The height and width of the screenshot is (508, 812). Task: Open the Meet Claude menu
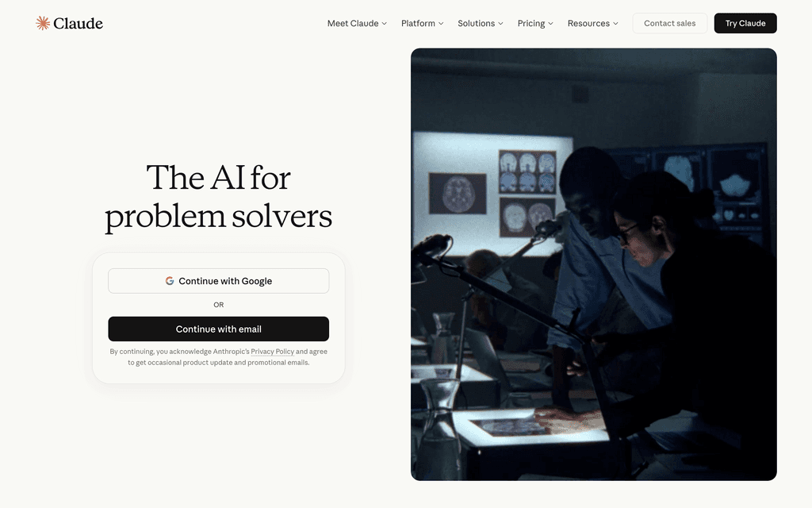353,23
